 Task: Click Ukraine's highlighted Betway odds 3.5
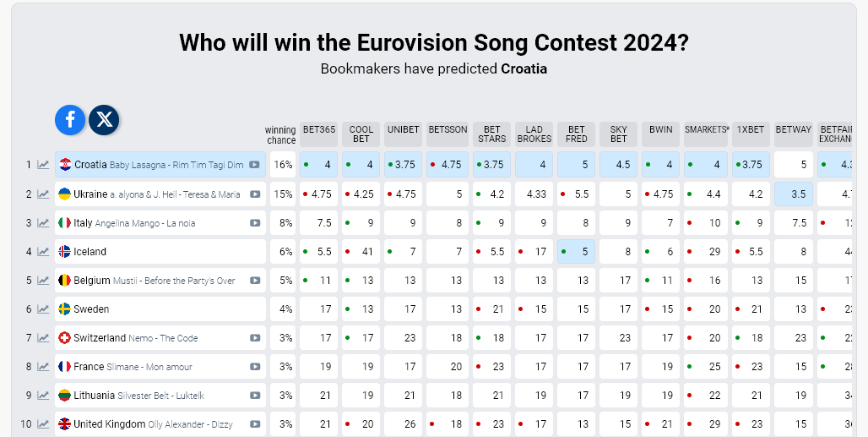tap(793, 194)
